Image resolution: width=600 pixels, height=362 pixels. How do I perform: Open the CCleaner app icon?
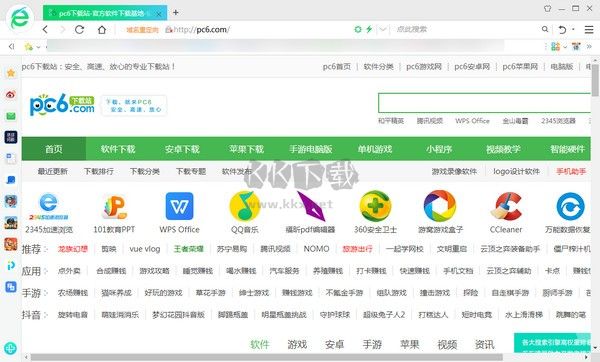tap(506, 206)
